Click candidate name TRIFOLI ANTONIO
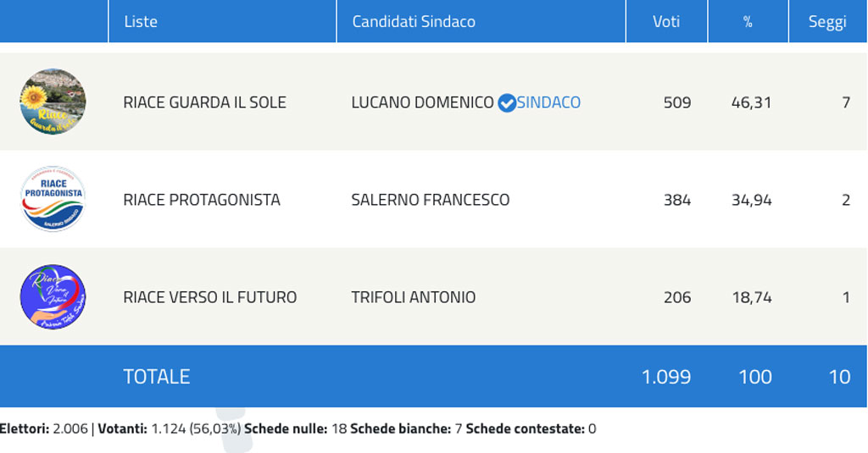 (x=414, y=297)
